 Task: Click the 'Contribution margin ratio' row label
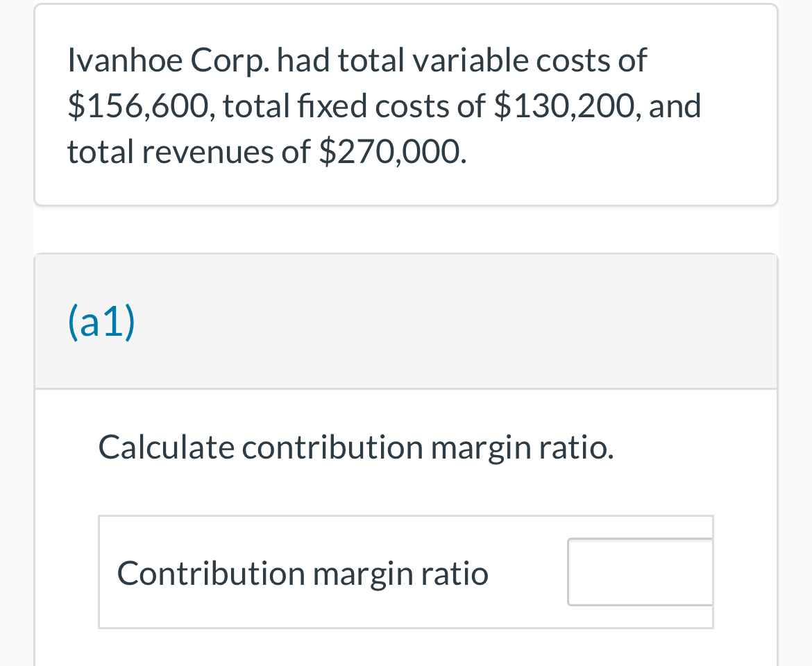[303, 574]
